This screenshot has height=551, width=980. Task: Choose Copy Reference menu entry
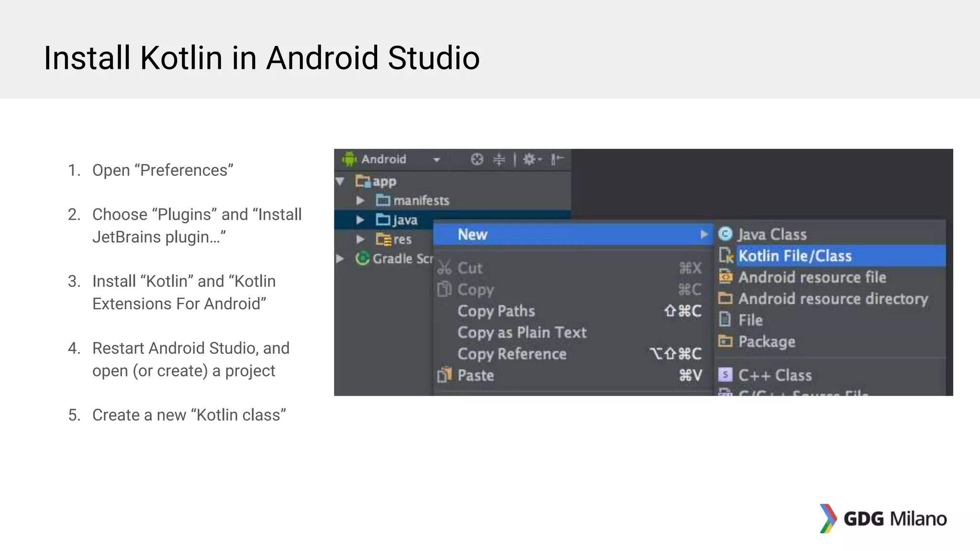tap(573, 354)
